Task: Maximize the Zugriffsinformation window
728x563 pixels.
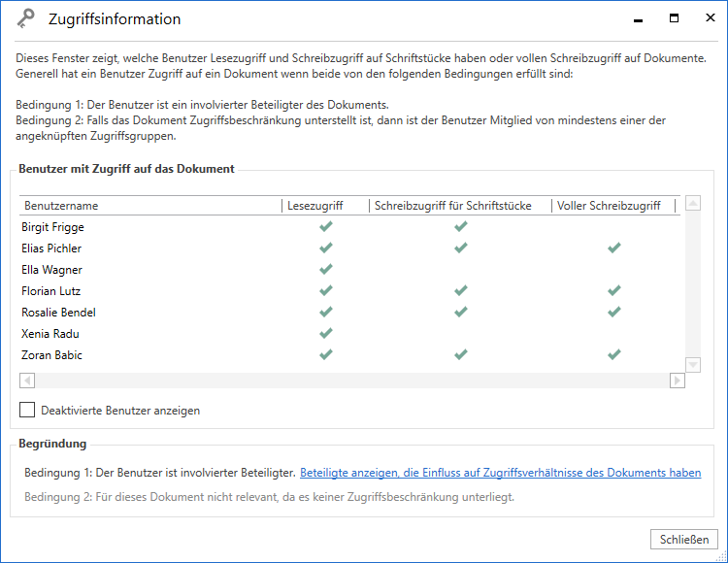Action: (x=674, y=18)
